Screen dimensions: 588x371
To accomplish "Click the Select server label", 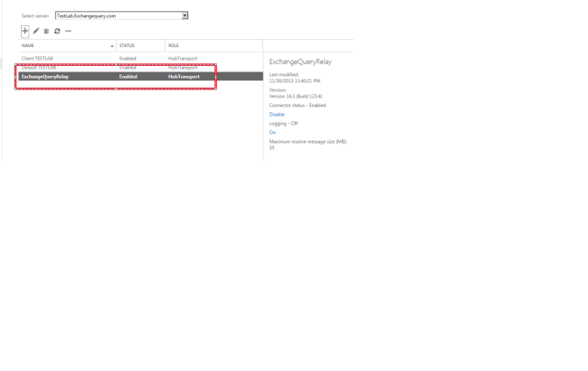I will tap(35, 15).
